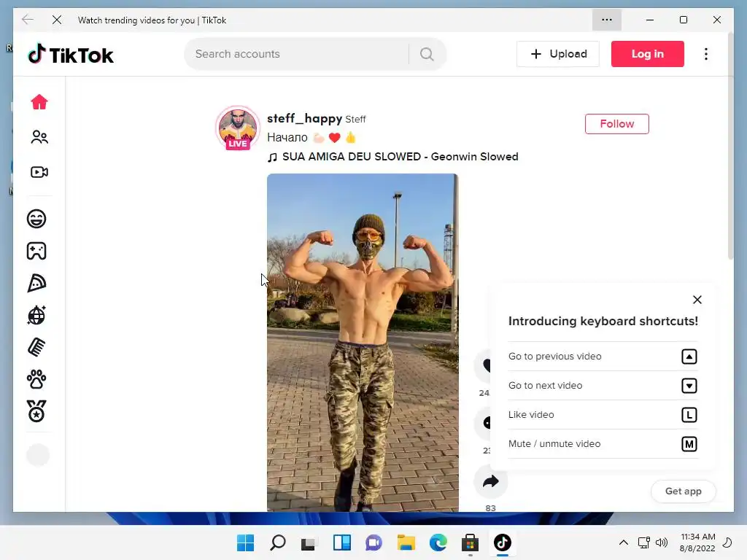Stop loading with the title bar X icon

(x=57, y=20)
